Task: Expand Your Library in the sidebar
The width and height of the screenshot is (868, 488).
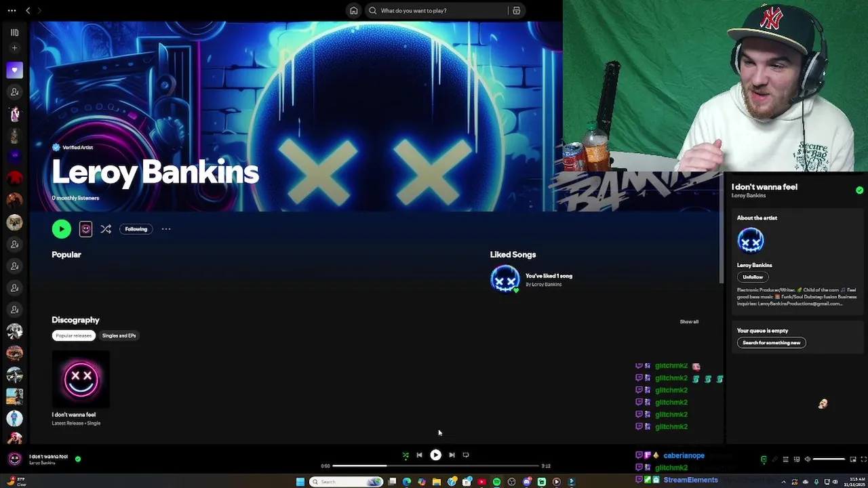Action: pyautogui.click(x=14, y=32)
